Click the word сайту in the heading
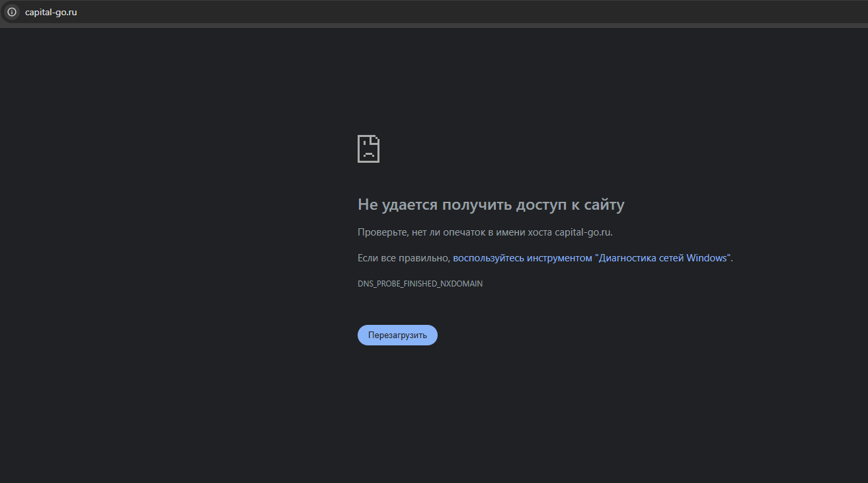The height and width of the screenshot is (483, 868). click(x=602, y=205)
